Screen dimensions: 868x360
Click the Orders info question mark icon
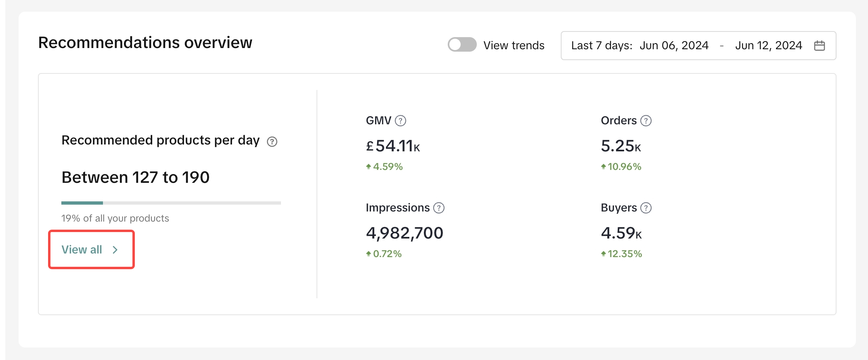pos(646,121)
